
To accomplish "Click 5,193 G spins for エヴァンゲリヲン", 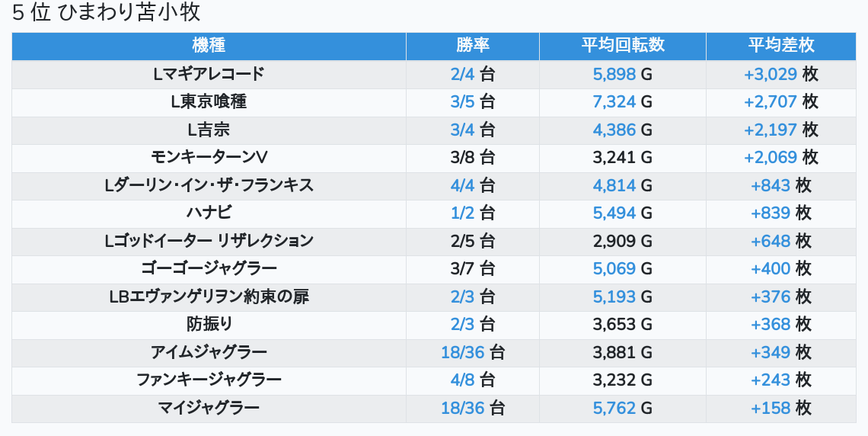I will click(x=623, y=297).
